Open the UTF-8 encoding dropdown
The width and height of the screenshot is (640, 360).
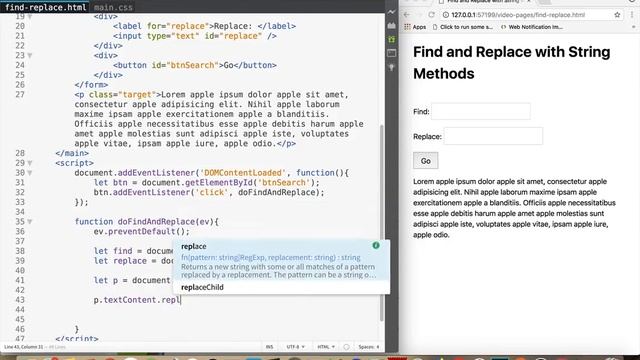click(296, 347)
